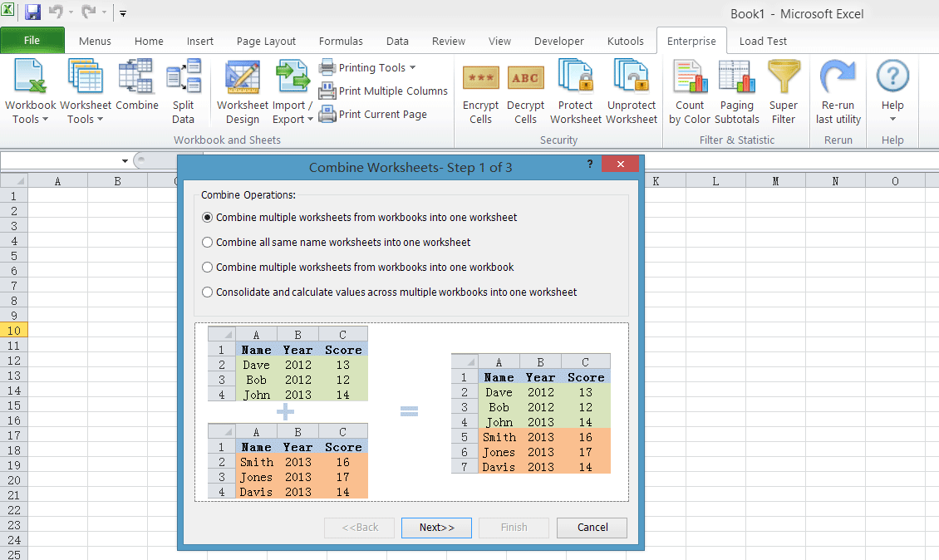Open the File tab

32,40
